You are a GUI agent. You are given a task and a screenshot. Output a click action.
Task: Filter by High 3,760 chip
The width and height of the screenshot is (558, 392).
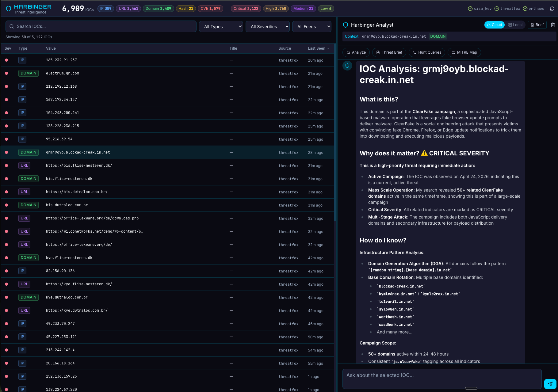coord(276,9)
